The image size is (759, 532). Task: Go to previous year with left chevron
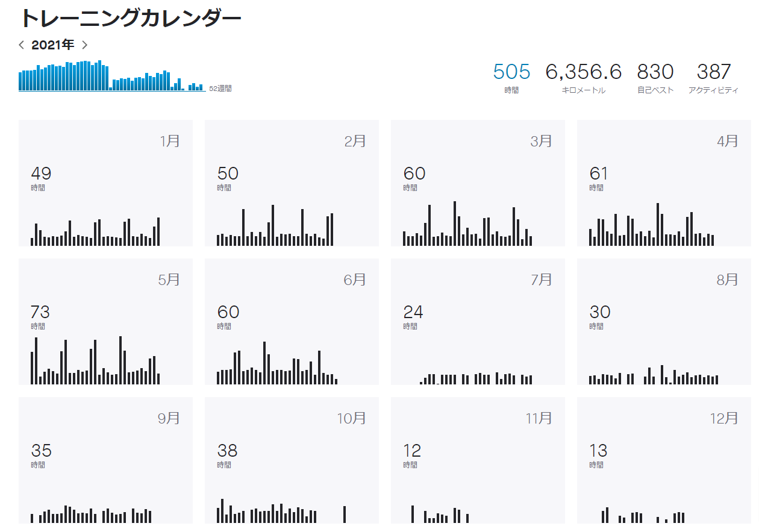(x=22, y=45)
